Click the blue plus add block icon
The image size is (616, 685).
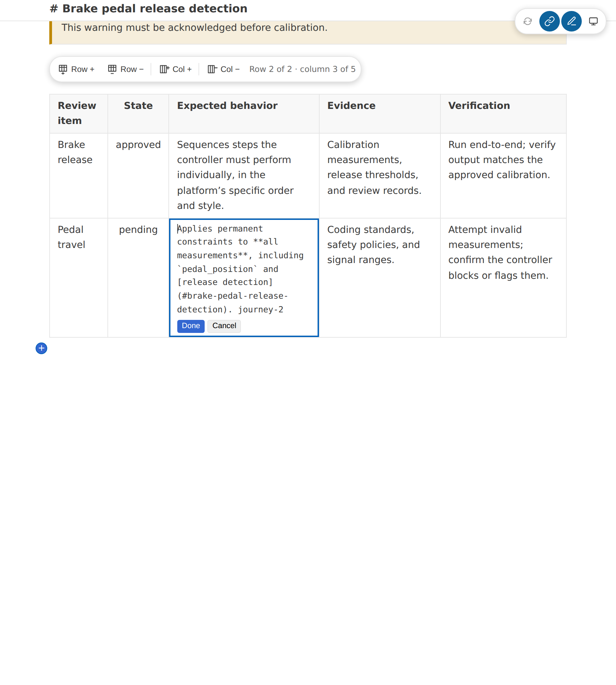(x=41, y=348)
